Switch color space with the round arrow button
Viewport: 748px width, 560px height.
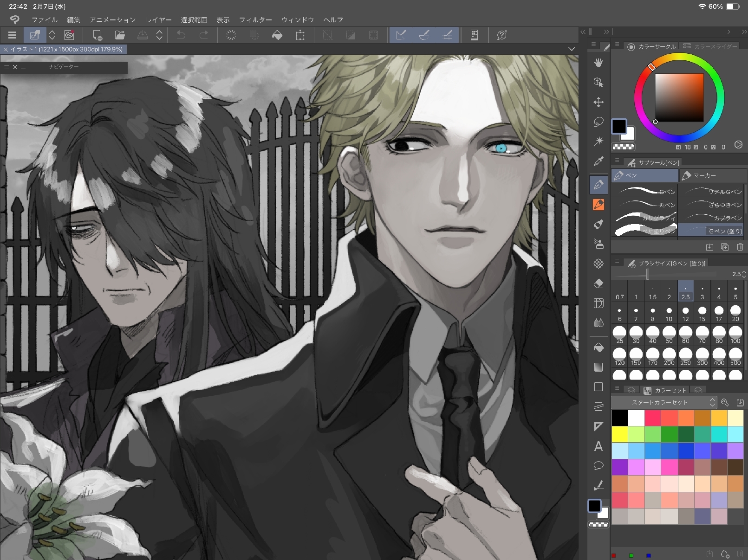click(x=738, y=145)
